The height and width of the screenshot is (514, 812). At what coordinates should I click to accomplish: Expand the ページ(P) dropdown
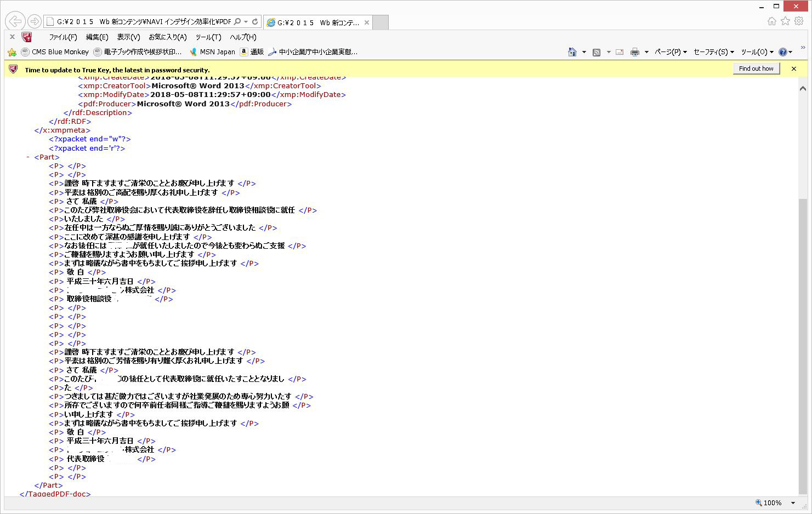(671, 52)
